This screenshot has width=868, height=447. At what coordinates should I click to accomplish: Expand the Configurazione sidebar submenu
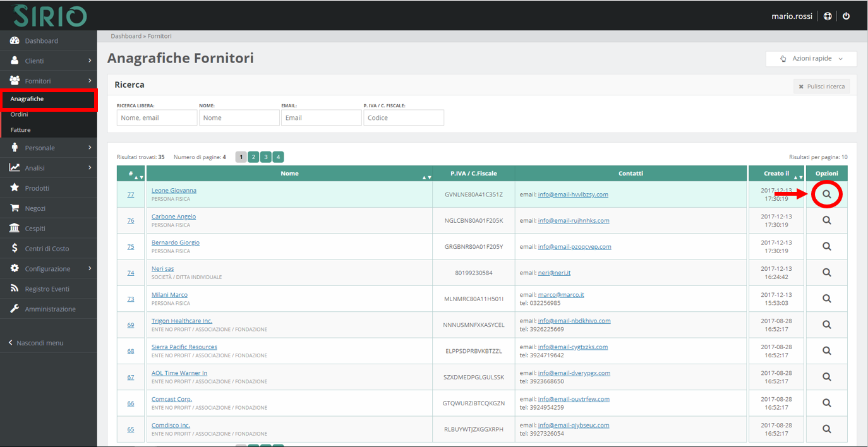pos(48,269)
